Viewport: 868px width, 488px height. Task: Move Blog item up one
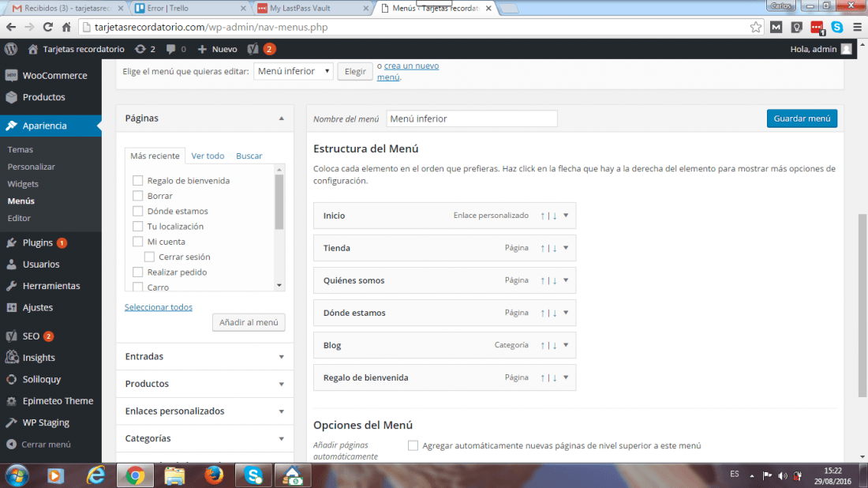[543, 346]
